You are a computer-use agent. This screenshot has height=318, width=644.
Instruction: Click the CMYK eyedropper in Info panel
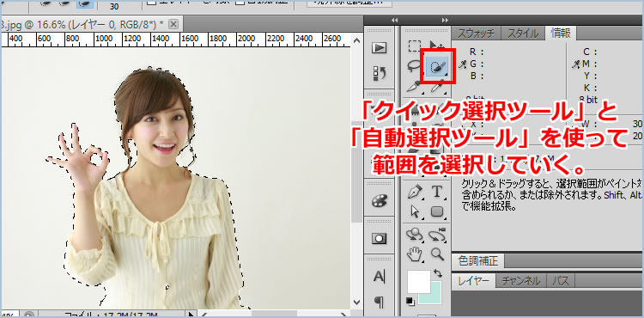[x=576, y=64]
